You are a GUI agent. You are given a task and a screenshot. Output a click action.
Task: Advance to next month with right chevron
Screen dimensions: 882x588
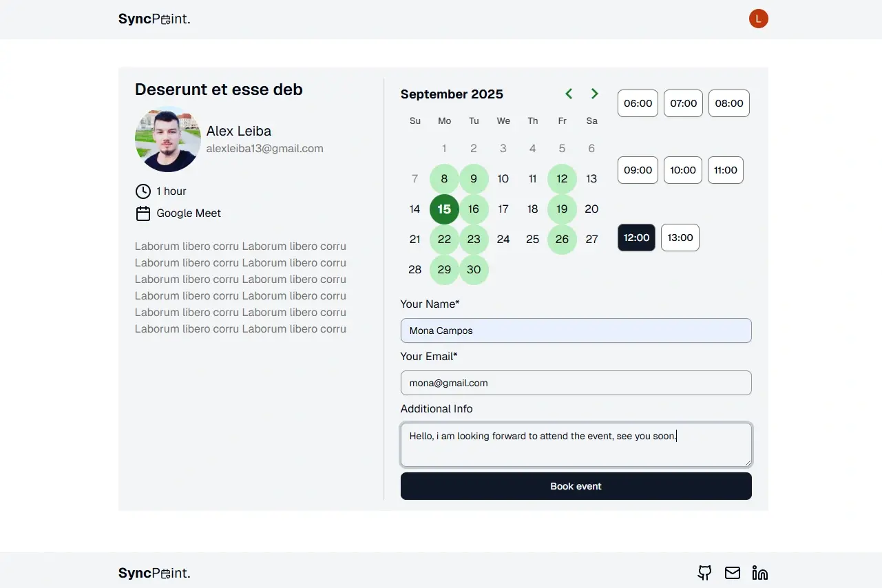tap(595, 94)
